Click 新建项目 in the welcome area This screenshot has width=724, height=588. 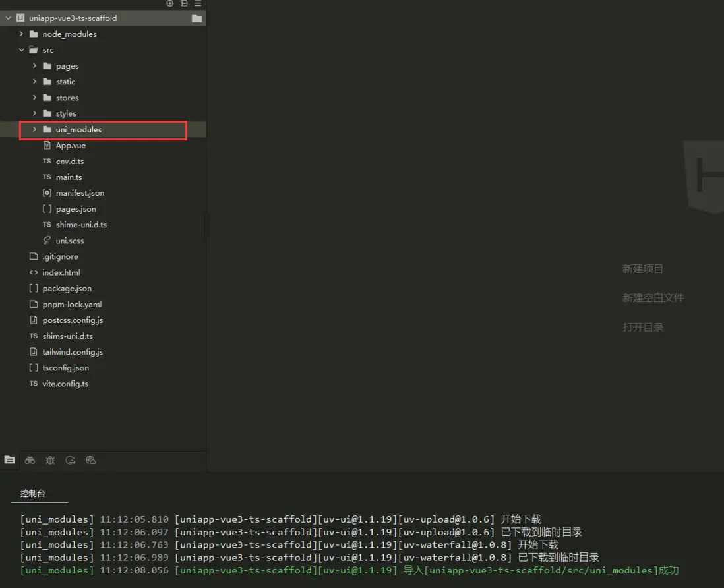642,269
